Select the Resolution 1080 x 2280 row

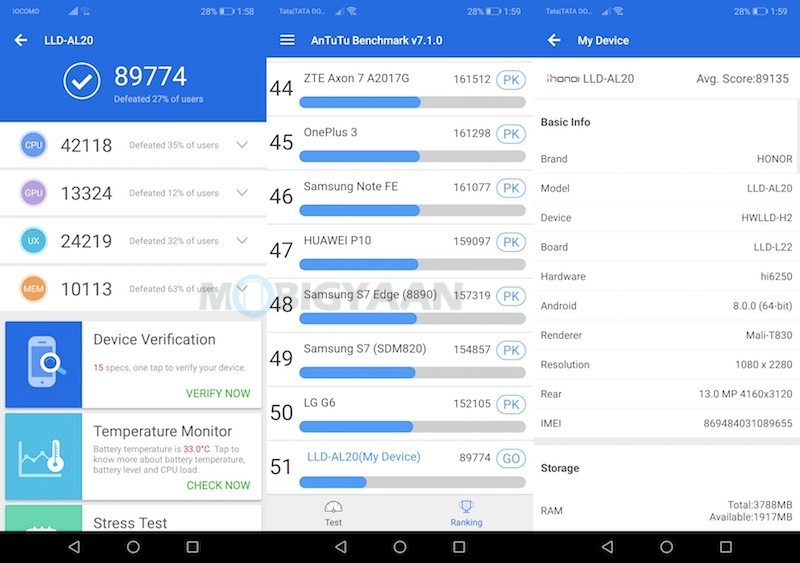click(x=666, y=365)
